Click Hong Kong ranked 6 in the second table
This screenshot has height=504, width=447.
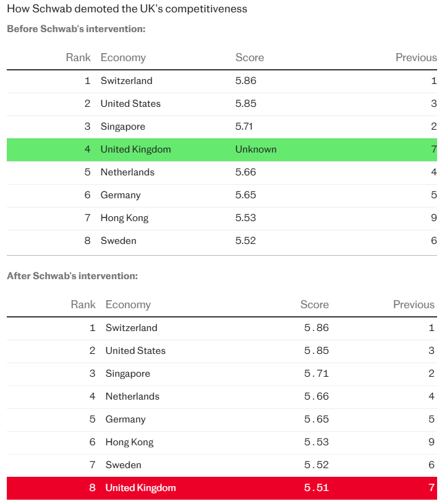[129, 442]
